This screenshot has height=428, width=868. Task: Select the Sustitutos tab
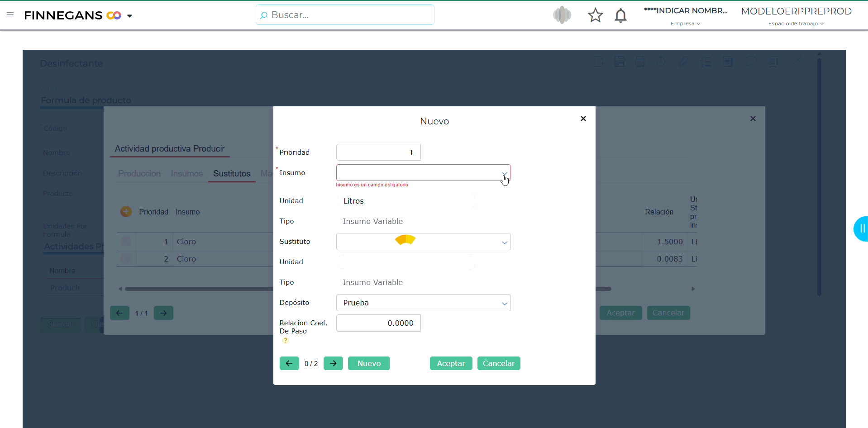pos(232,174)
